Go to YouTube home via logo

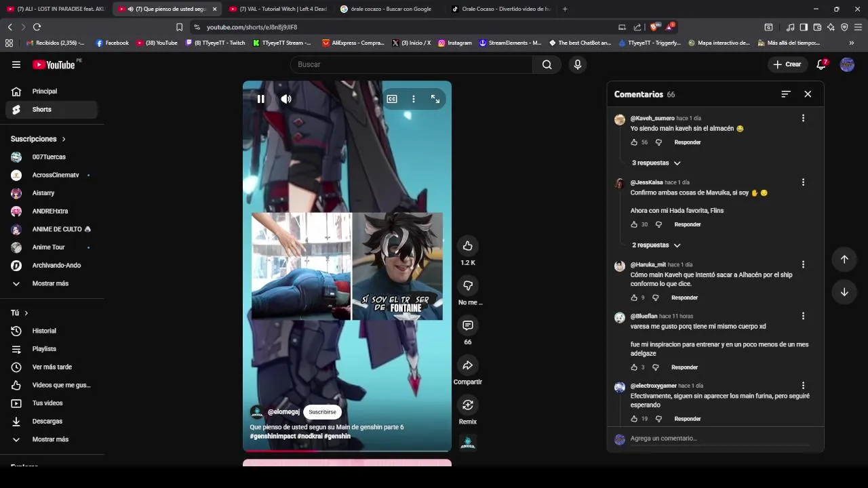[x=54, y=64]
